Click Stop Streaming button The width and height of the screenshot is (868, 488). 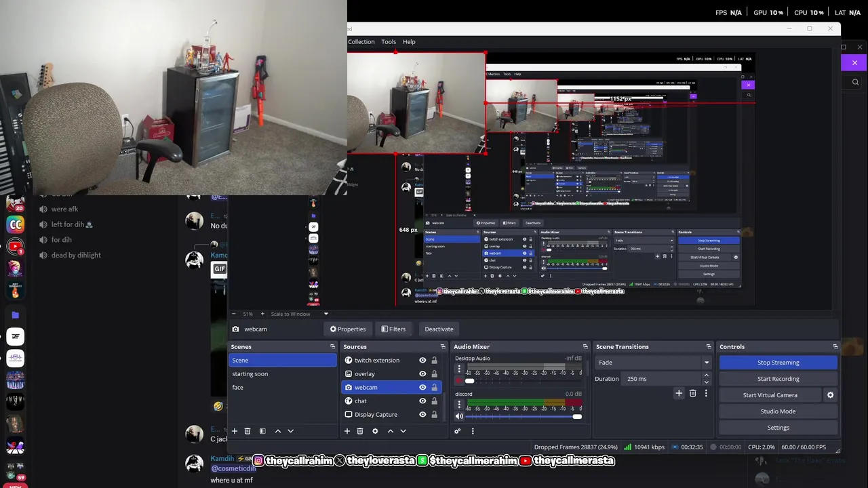[778, 363]
